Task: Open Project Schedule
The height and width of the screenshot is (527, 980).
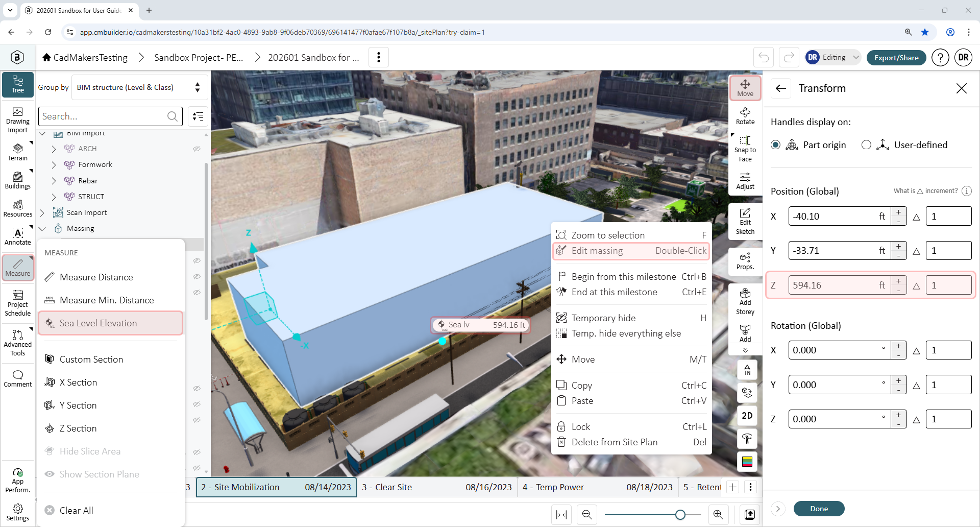Action: point(18,303)
